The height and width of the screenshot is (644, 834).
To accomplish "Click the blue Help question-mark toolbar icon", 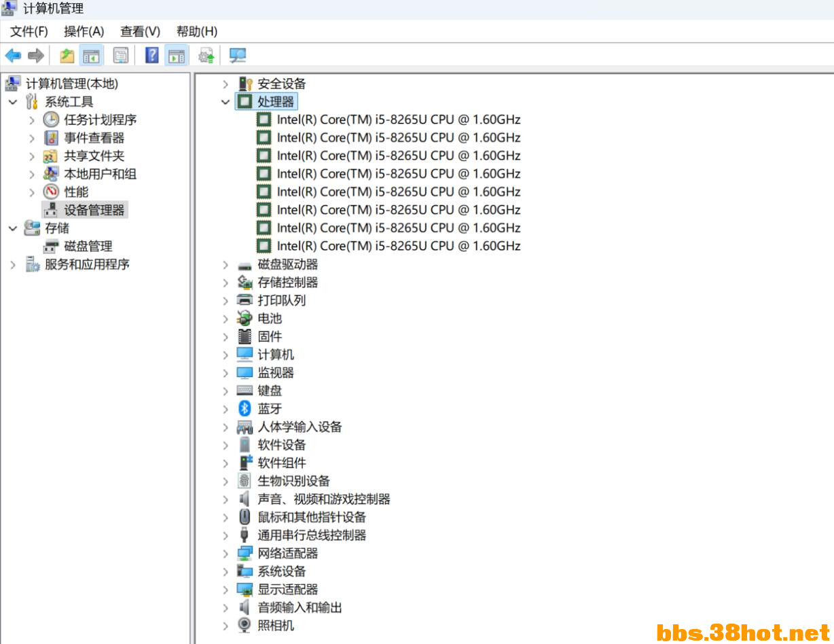I will pos(152,56).
